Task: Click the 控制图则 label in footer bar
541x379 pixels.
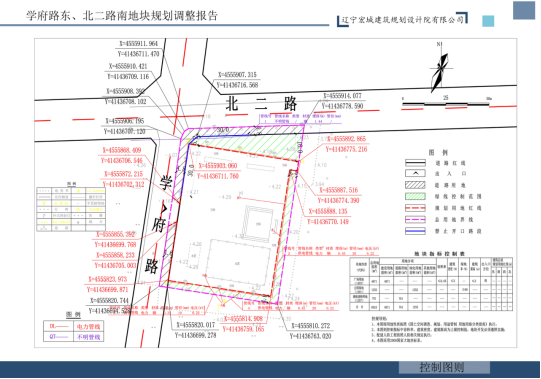Action: click(x=442, y=367)
